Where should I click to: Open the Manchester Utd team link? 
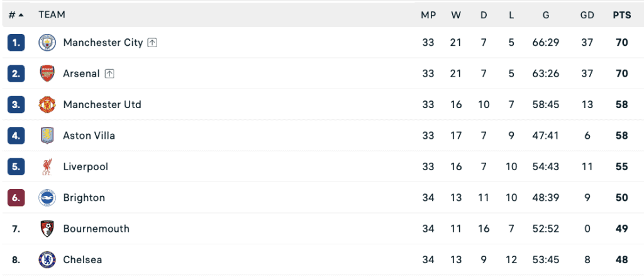(102, 105)
